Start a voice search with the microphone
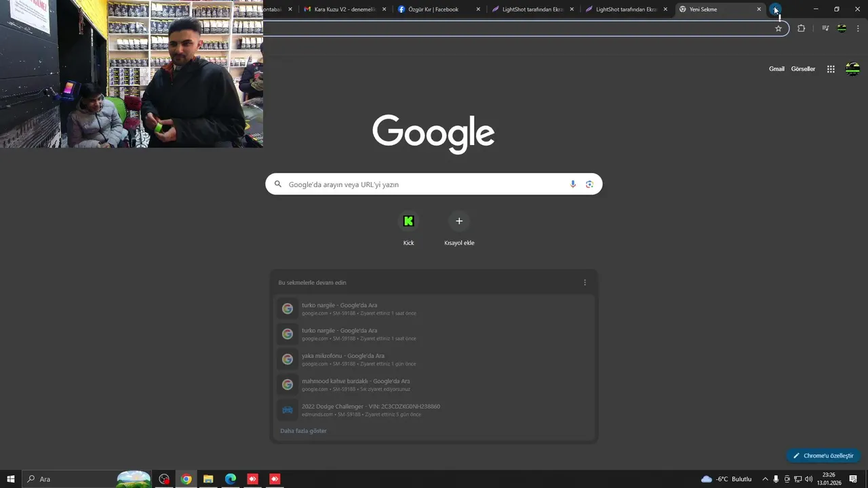Image resolution: width=868 pixels, height=488 pixels. [x=573, y=184]
